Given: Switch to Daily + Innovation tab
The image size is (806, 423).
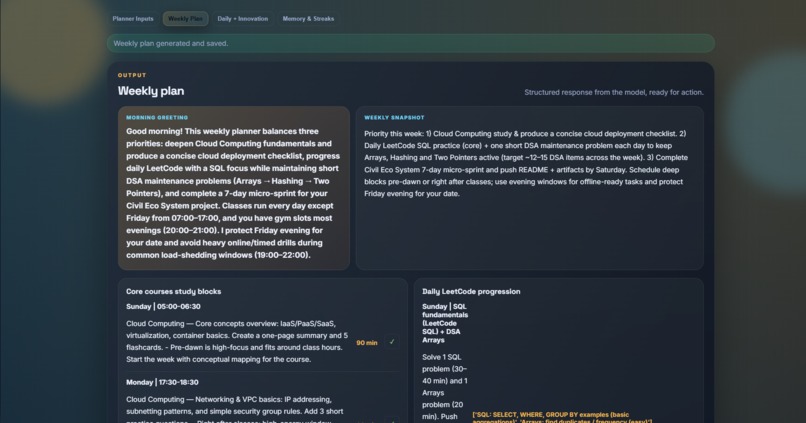Looking at the screenshot, I should [243, 19].
